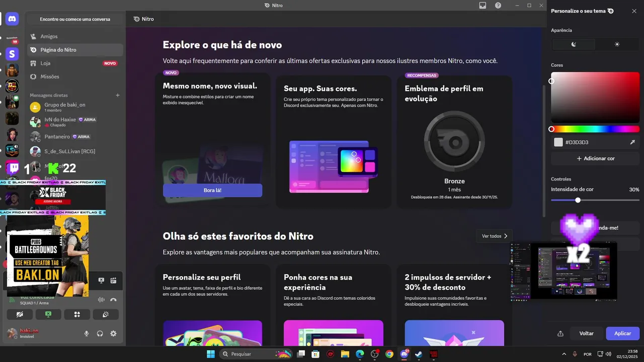Open Task View from taskbar

(x=301, y=354)
